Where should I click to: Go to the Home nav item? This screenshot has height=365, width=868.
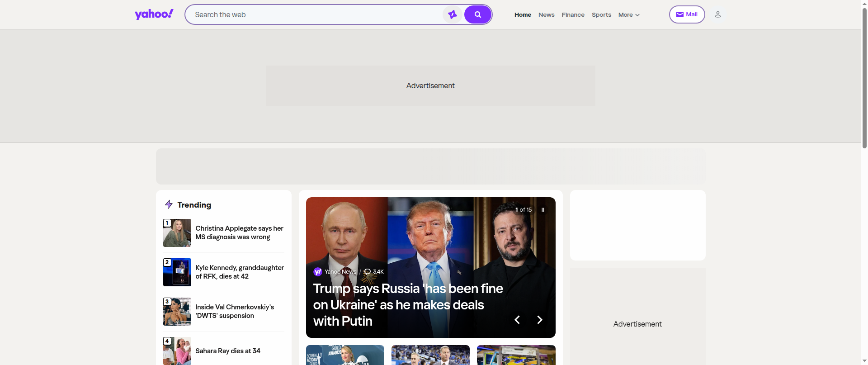pyautogui.click(x=523, y=14)
